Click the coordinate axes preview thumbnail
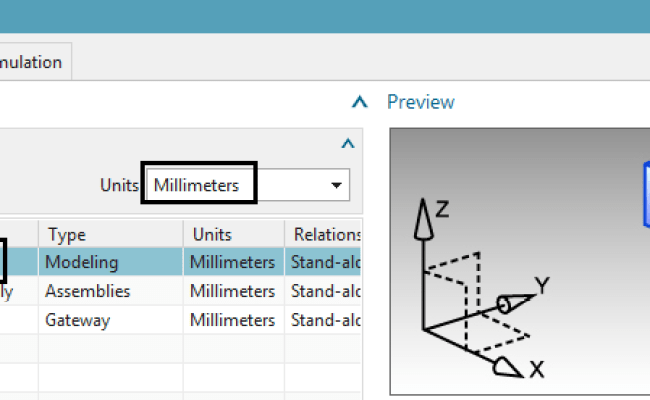This screenshot has width=650, height=400. (520, 262)
